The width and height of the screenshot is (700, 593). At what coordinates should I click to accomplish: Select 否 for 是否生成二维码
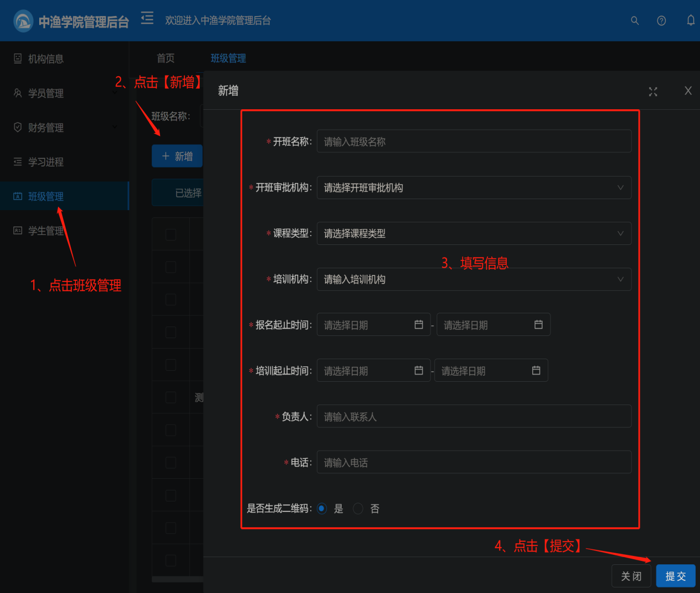(358, 508)
